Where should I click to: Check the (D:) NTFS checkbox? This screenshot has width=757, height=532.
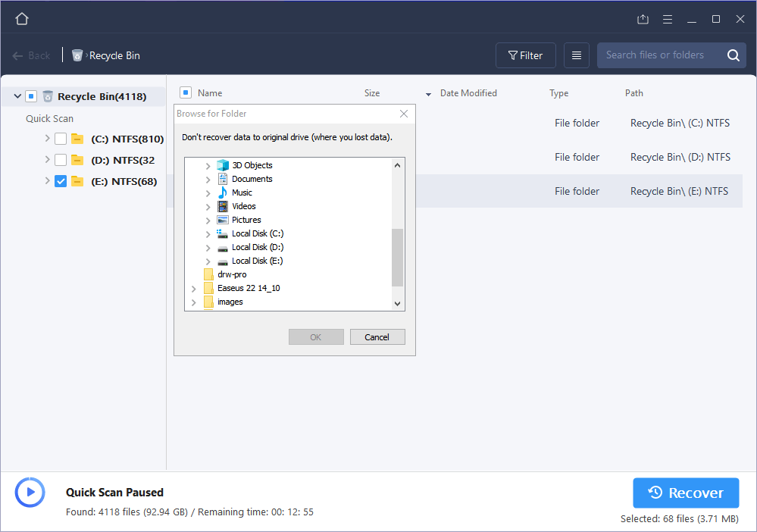click(61, 160)
